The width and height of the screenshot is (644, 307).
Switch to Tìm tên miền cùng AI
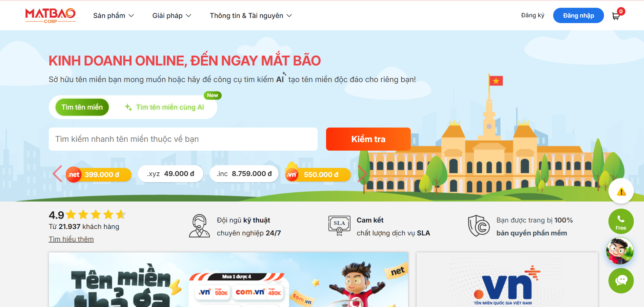click(x=165, y=107)
